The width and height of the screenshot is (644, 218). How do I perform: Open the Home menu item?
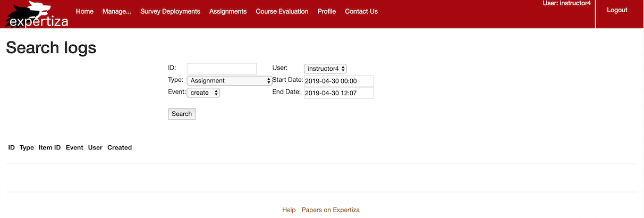(x=84, y=11)
